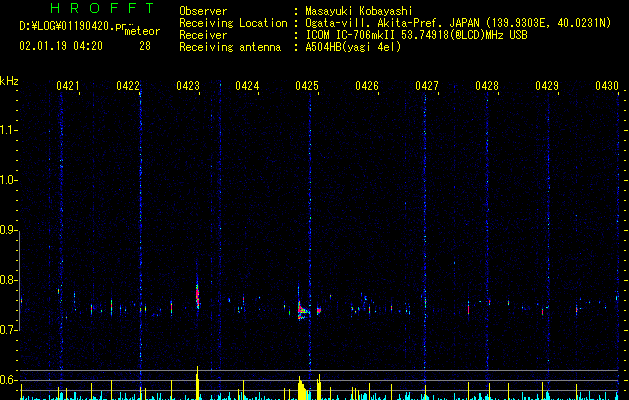Click the long-duration meteor echo near 0425
Viewport: 629px width, 400px height.
(303, 311)
